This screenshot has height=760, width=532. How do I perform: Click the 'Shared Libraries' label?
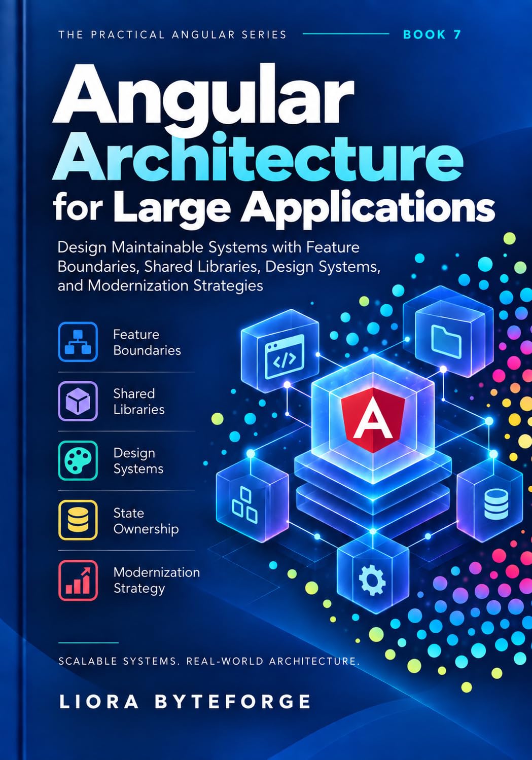tap(139, 402)
